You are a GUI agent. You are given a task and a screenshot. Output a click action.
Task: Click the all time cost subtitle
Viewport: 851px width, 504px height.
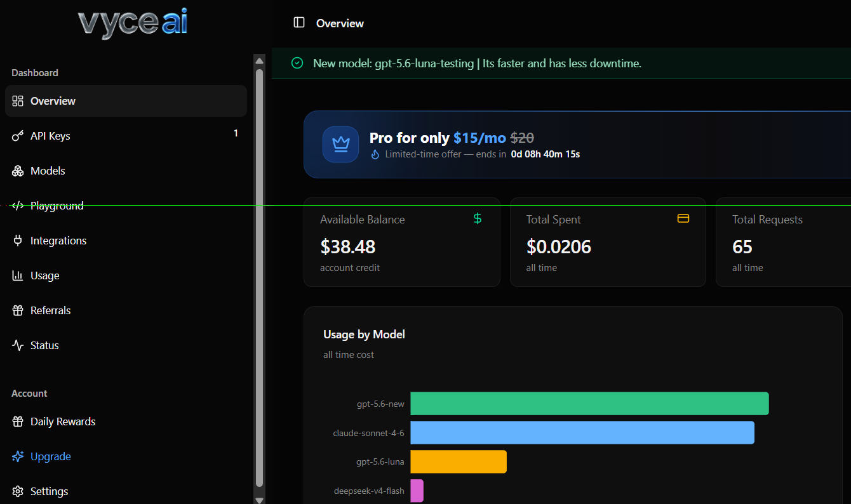349,355
